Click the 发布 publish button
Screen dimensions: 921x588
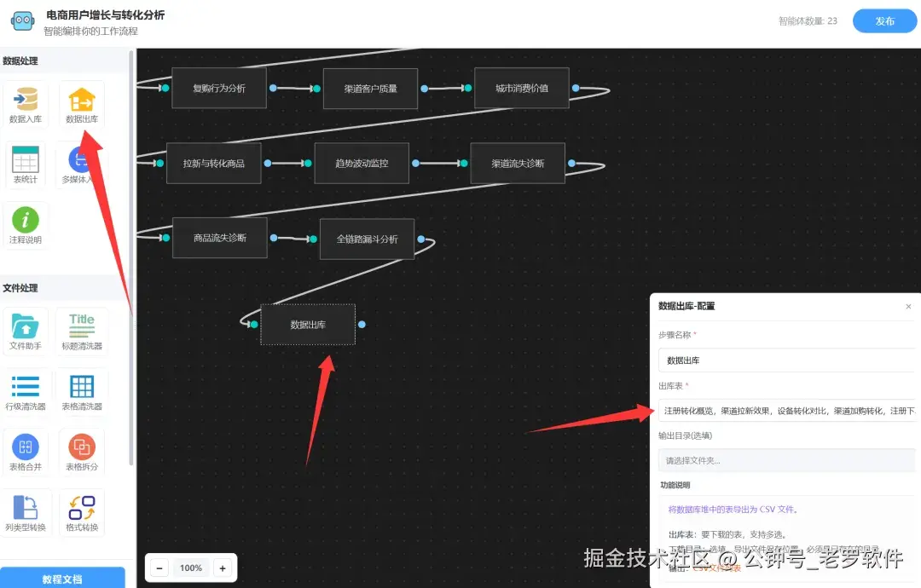(x=884, y=21)
